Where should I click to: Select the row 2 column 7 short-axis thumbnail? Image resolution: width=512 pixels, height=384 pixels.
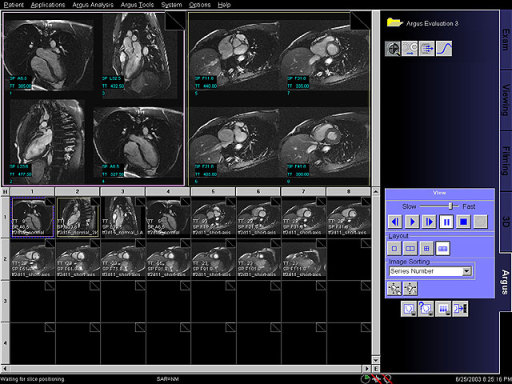pos(304,259)
